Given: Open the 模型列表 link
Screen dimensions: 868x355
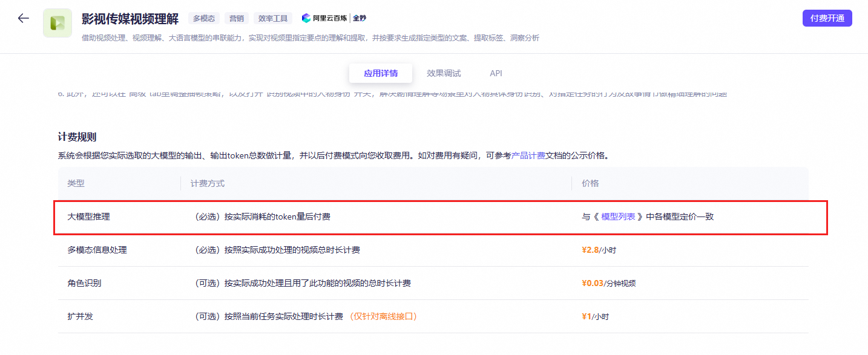Looking at the screenshot, I should click(618, 217).
